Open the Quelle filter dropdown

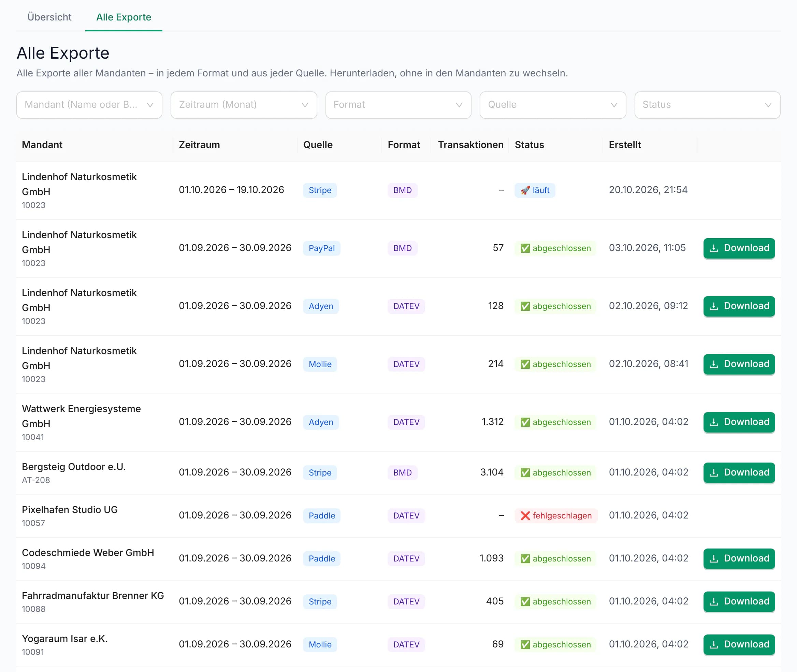[x=552, y=105]
